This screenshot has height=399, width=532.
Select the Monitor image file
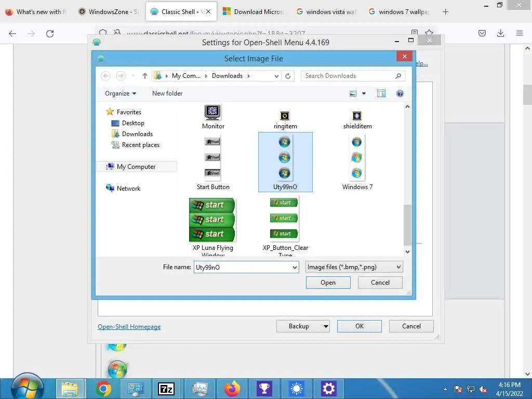[x=212, y=117]
